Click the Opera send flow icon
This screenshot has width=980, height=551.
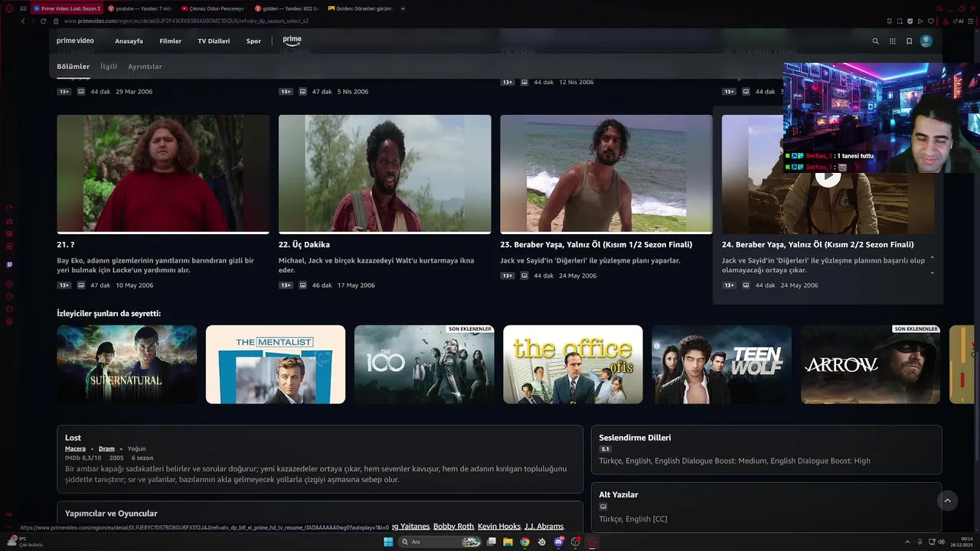920,21
